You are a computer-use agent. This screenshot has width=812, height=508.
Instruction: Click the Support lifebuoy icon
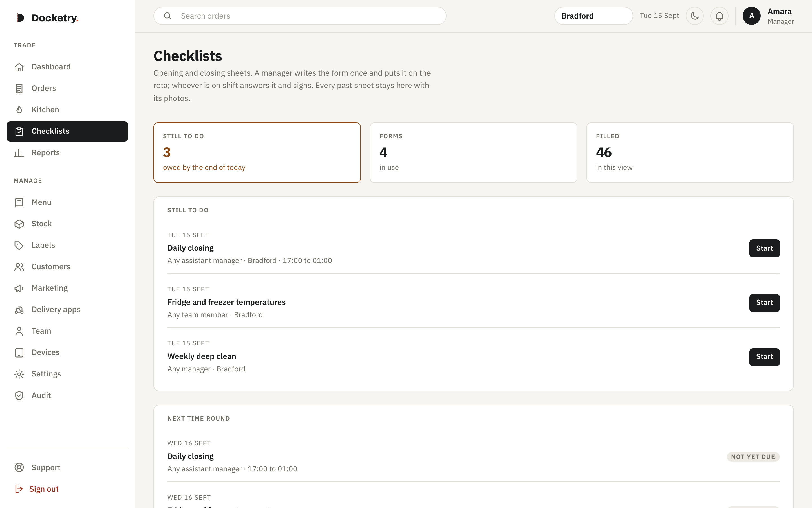click(x=19, y=468)
